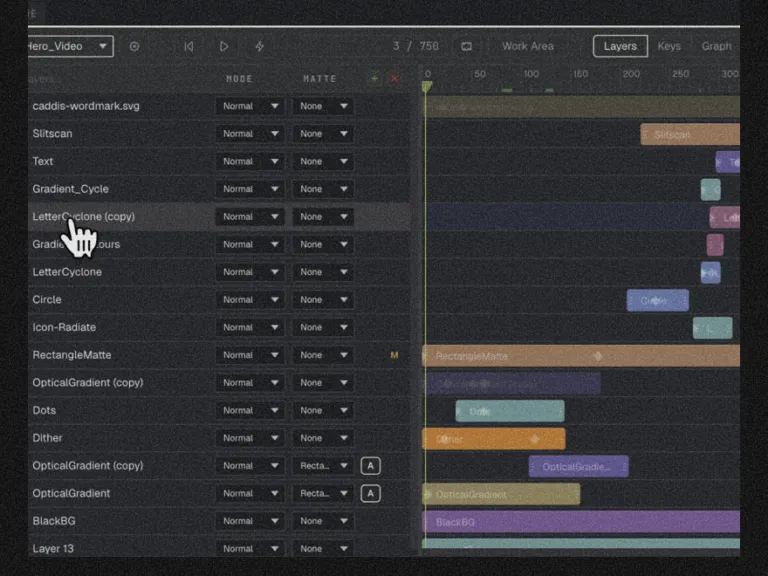Image resolution: width=768 pixels, height=576 pixels.
Task: Select the Dots layer name
Action: [x=44, y=410]
